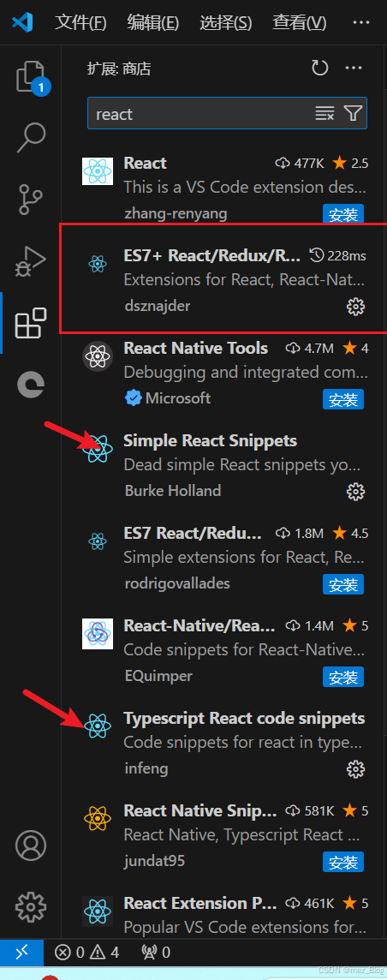Screen dimensions: 387x980
Task: Install the React extension by zhang-renyang
Action: [x=343, y=214]
